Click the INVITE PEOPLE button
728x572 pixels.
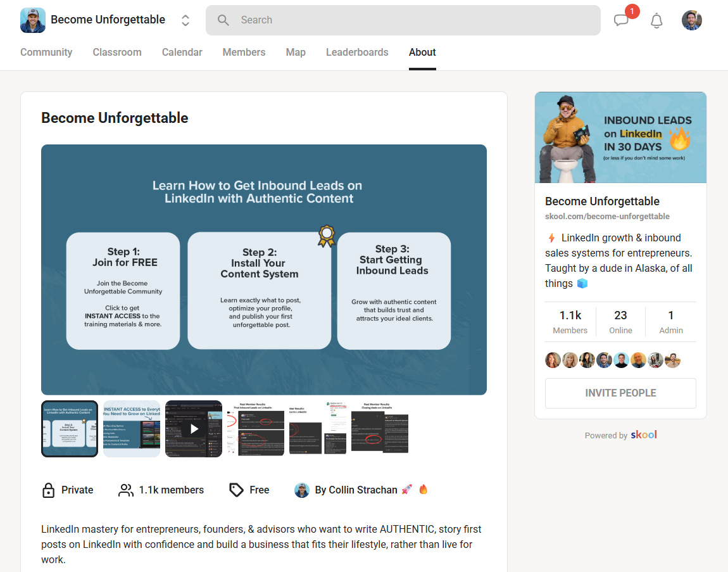pyautogui.click(x=620, y=393)
